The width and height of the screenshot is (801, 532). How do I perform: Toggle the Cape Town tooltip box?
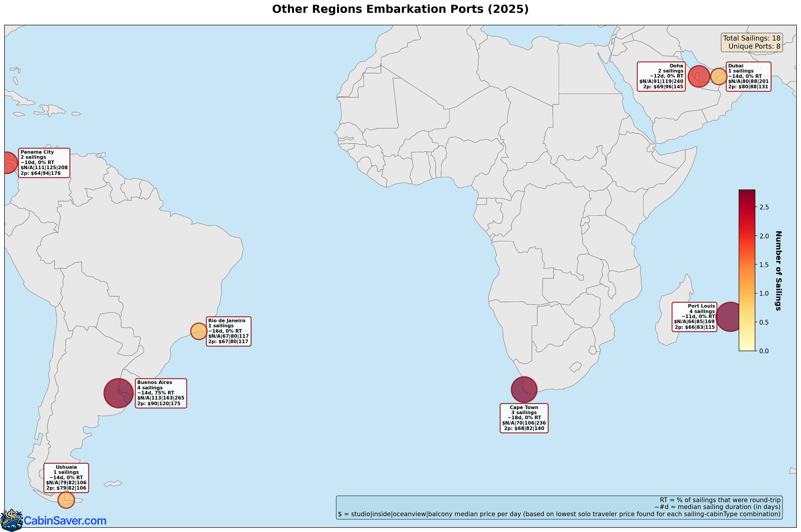coord(524,418)
